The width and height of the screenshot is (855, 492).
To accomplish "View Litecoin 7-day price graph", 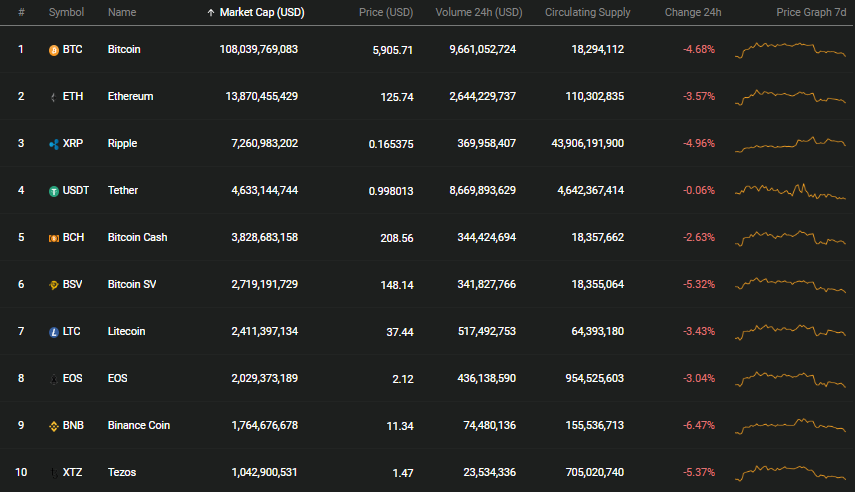I will coord(790,332).
